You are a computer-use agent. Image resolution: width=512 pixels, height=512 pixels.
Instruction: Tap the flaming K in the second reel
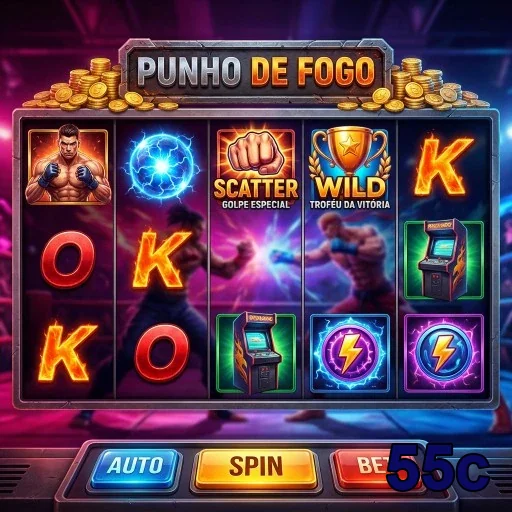pos(161,259)
